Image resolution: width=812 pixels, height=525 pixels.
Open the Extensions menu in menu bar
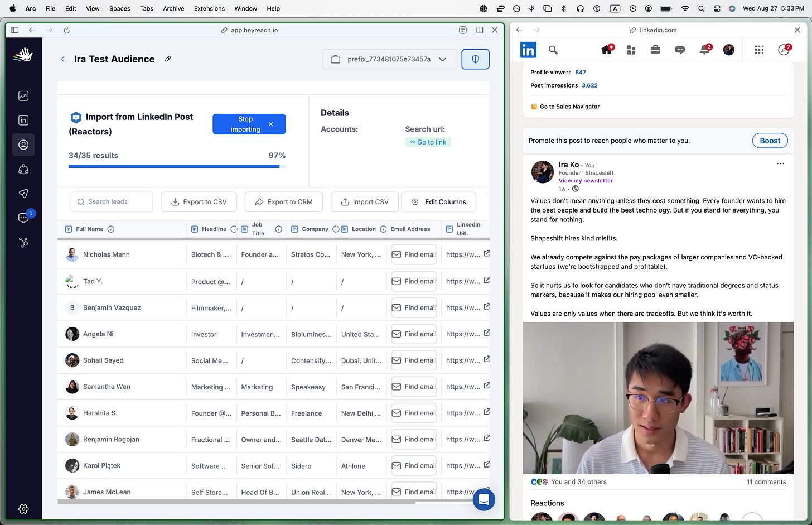click(x=209, y=8)
